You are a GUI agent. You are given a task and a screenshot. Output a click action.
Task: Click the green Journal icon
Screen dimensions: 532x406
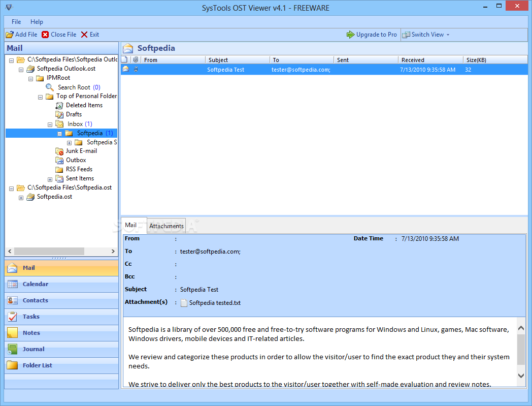coord(13,349)
